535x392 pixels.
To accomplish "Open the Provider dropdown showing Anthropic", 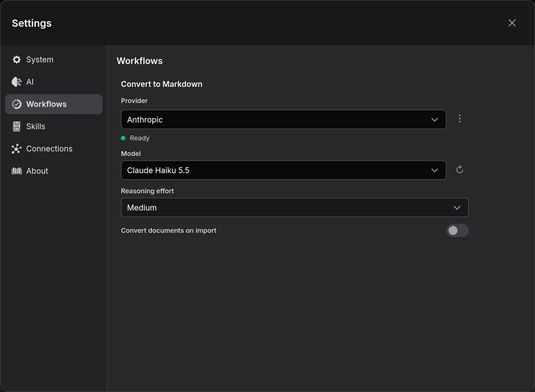I will tap(284, 120).
